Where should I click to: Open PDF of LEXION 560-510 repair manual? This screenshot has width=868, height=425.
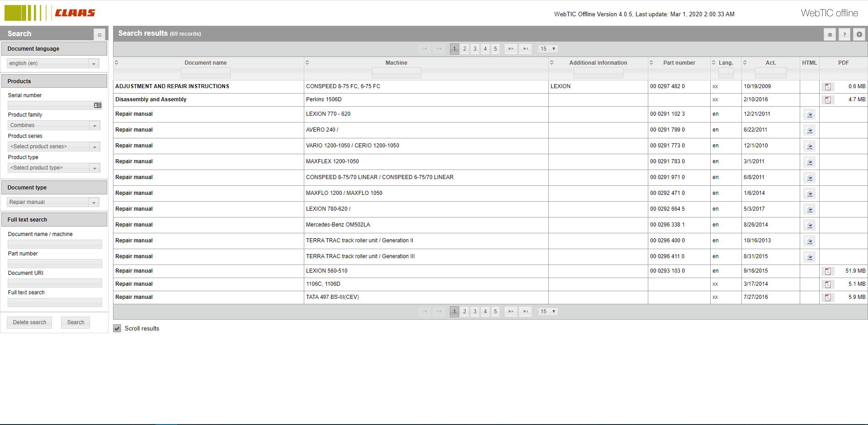pyautogui.click(x=828, y=271)
